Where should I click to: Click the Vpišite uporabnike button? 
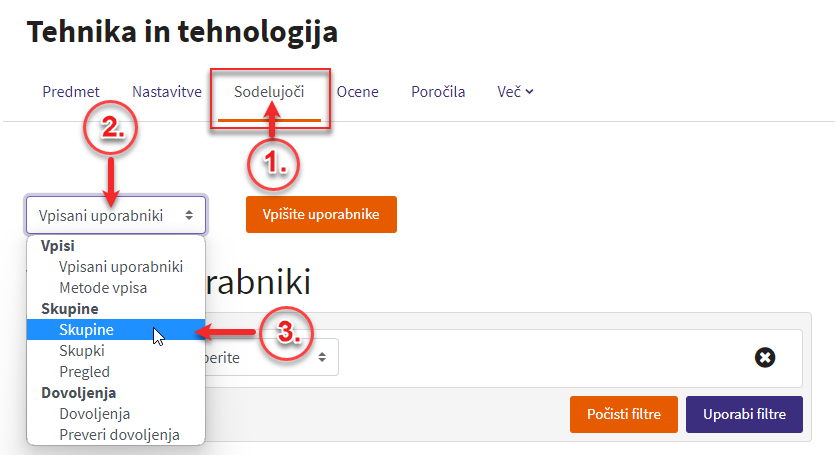321,214
